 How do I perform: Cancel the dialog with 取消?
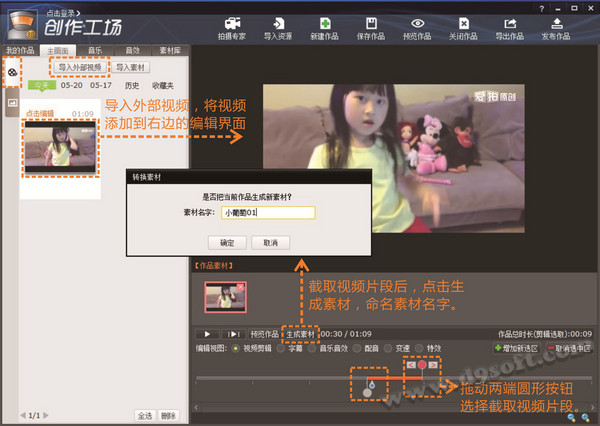point(271,243)
